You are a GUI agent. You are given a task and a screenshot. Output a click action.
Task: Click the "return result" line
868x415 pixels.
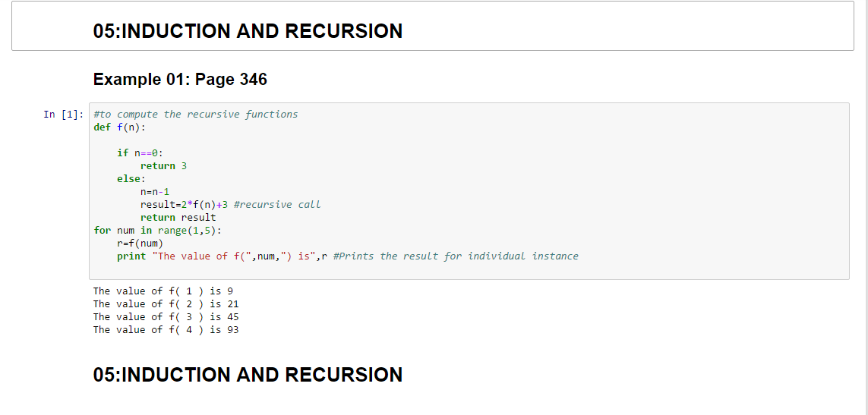[x=178, y=218]
